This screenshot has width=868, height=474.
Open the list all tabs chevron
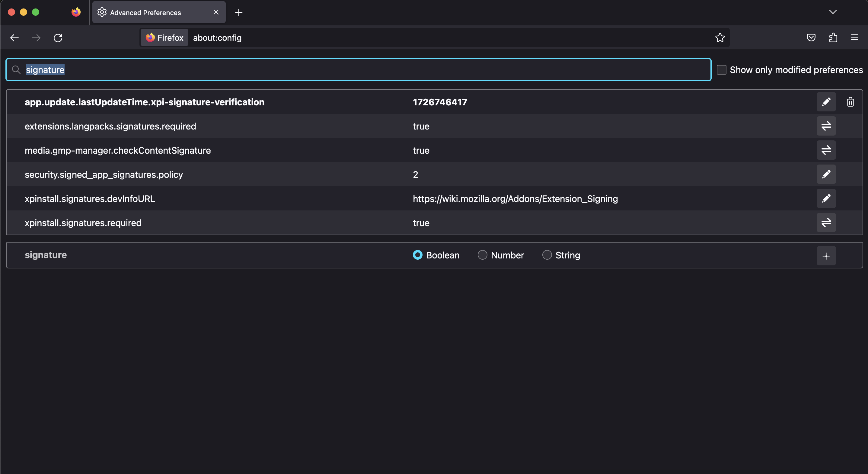pos(833,12)
